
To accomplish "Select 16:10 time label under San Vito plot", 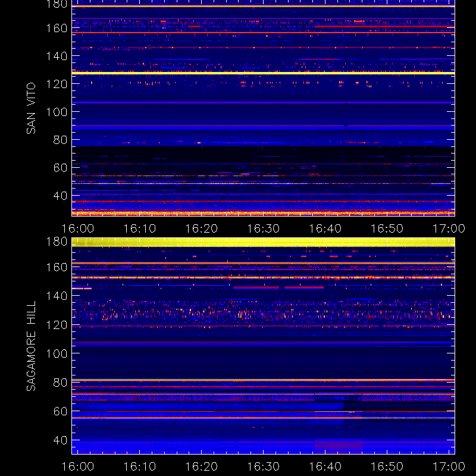I will click(x=140, y=228).
